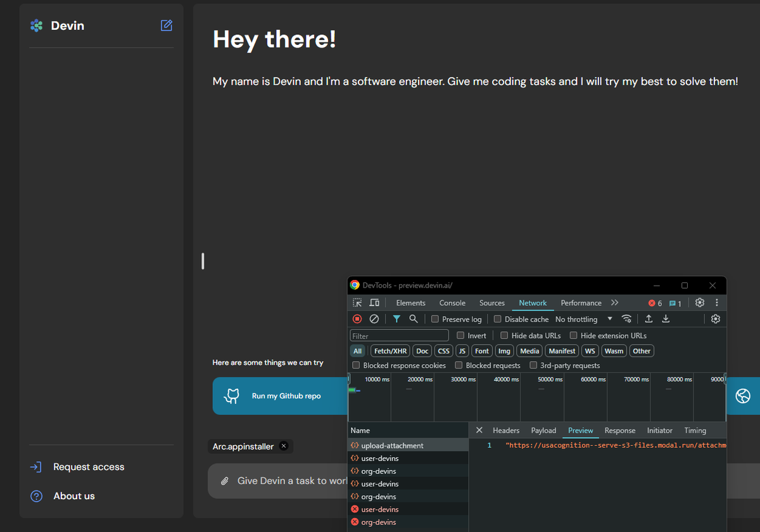The width and height of the screenshot is (760, 532).
Task: Open the DevTools three-dot customize menu
Action: click(717, 303)
